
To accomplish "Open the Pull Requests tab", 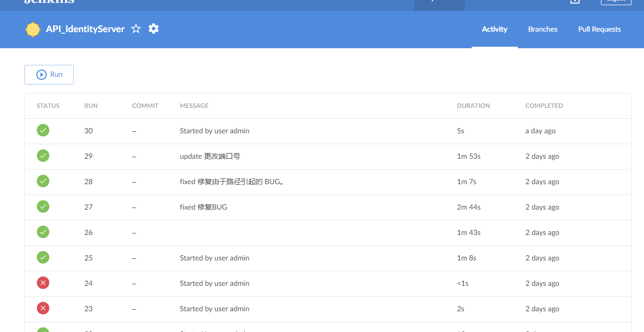I will [599, 29].
